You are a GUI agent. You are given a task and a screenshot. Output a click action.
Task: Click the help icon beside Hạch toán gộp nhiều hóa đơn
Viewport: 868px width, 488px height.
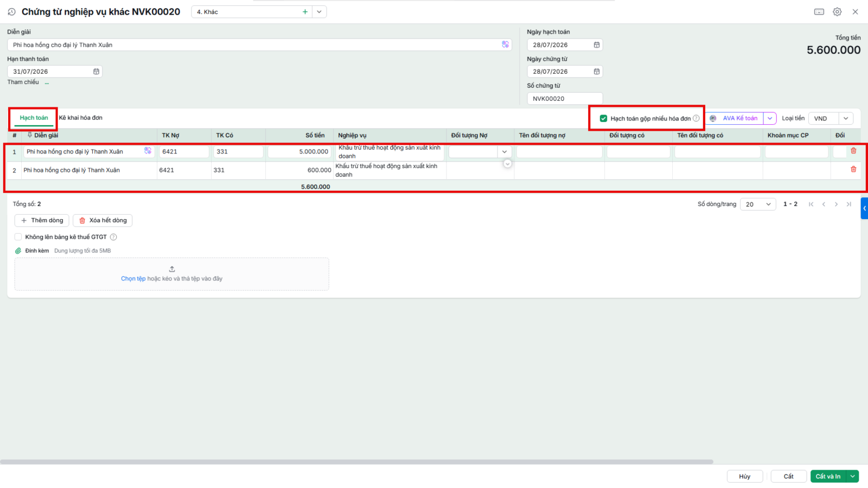696,118
